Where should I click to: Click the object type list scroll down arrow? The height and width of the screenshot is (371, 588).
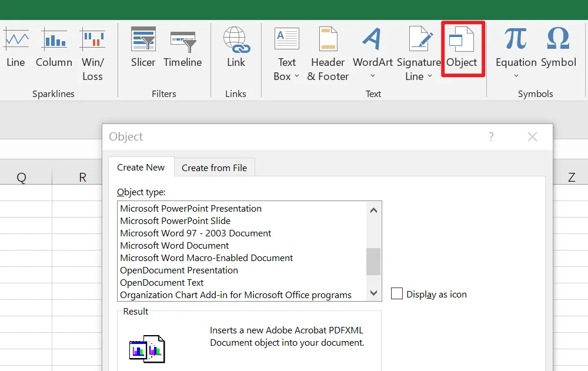point(373,293)
